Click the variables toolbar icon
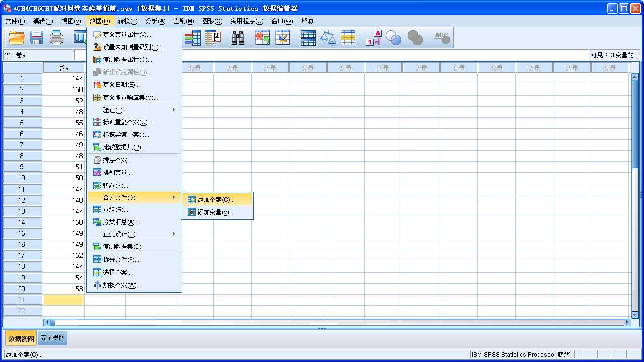Image resolution: width=644 pixels, height=362 pixels. [x=192, y=38]
